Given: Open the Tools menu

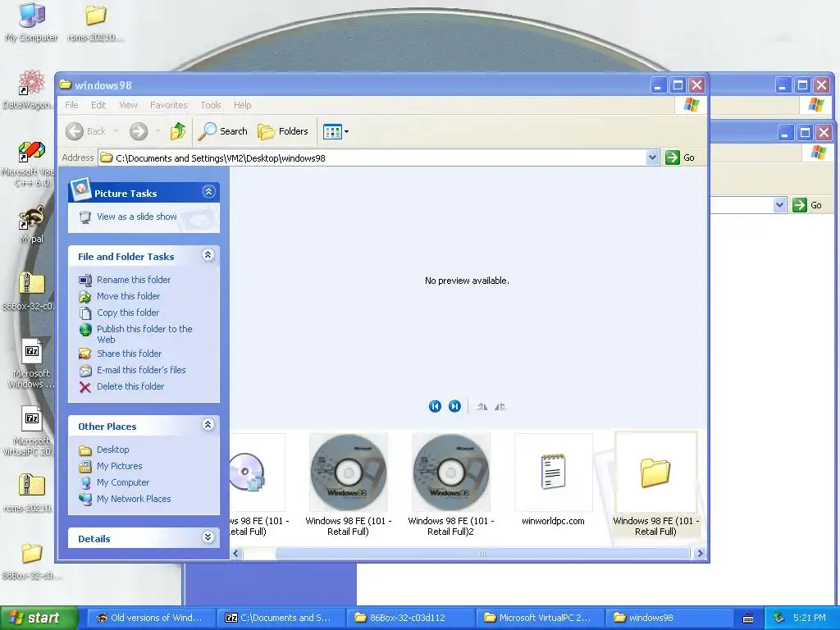Looking at the screenshot, I should click(211, 105).
